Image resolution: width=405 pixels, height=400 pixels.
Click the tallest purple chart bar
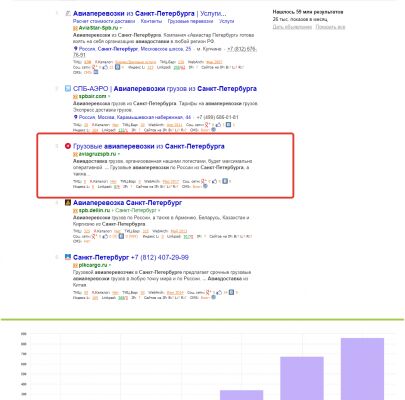362,369
